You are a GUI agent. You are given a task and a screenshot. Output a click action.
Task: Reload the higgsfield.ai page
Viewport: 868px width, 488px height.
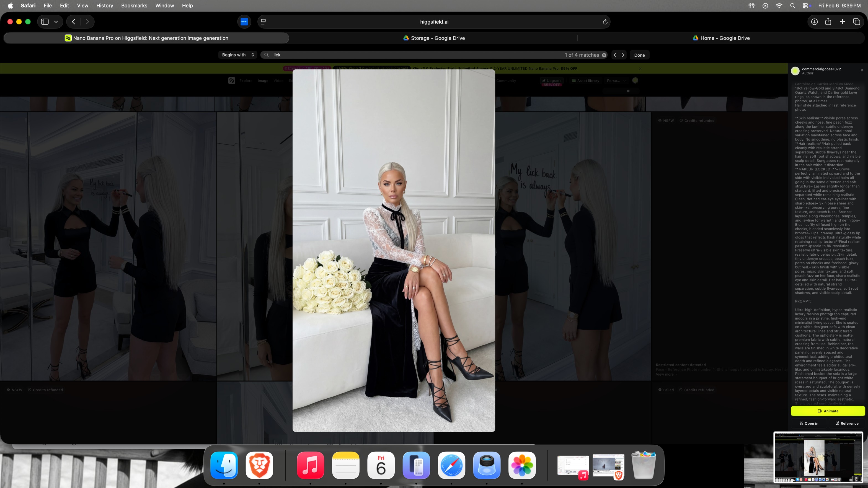tap(605, 22)
